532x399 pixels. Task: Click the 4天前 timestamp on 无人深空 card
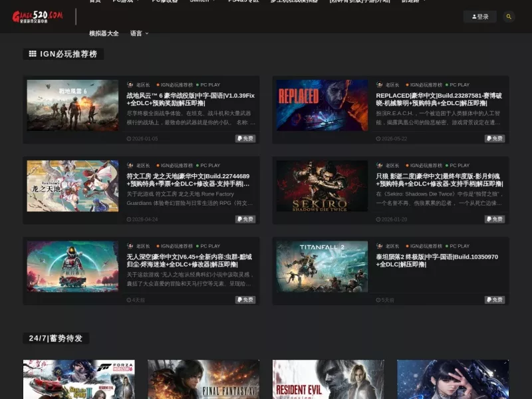pos(136,300)
